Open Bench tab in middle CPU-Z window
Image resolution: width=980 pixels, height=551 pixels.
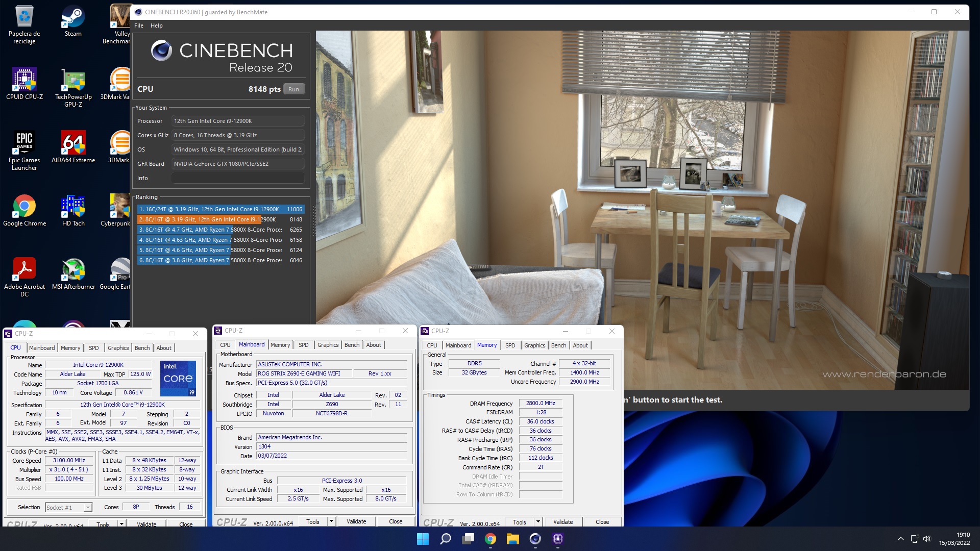pyautogui.click(x=352, y=345)
